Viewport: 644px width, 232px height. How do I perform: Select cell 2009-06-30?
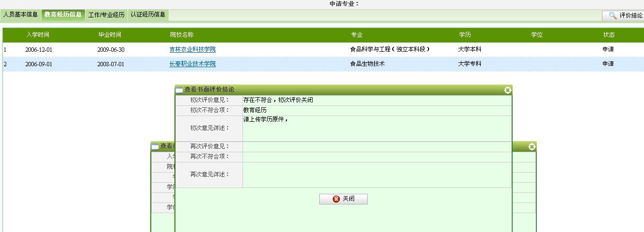pos(111,49)
